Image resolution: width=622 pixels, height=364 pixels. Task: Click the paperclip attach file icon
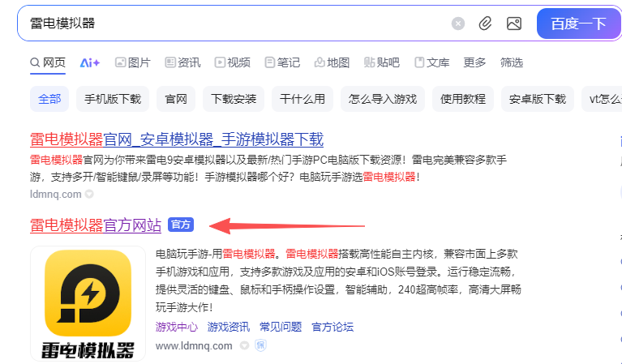[x=485, y=24]
